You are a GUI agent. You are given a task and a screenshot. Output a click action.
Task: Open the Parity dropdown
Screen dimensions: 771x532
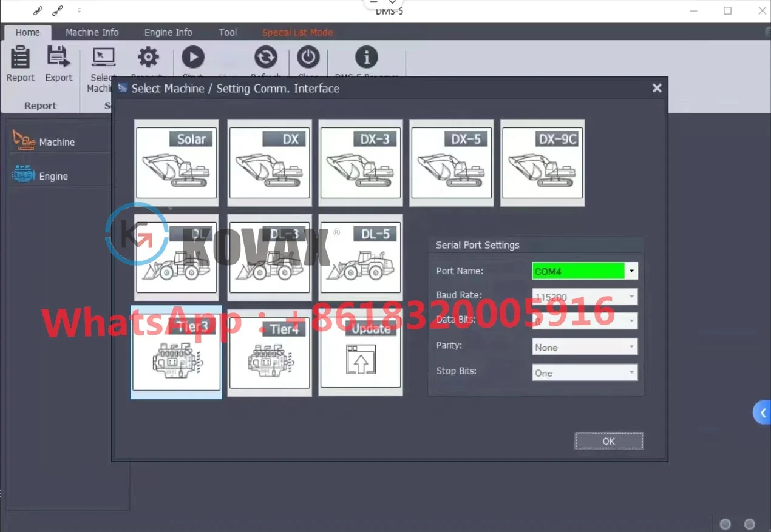pyautogui.click(x=631, y=346)
